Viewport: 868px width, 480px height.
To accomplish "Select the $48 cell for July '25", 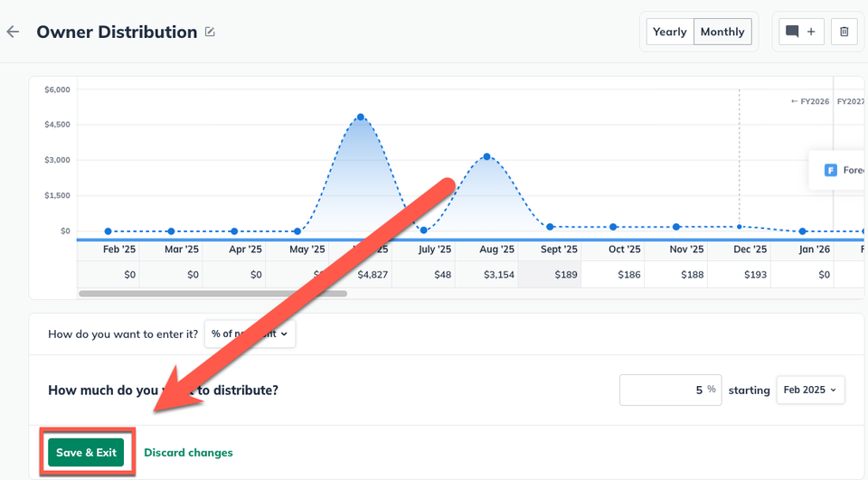I will click(423, 274).
